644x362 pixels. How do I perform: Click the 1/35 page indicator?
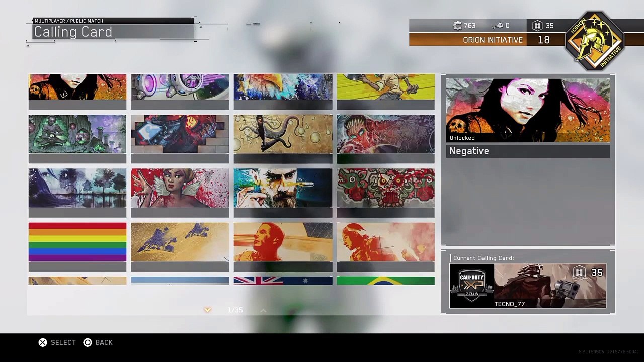[235, 310]
